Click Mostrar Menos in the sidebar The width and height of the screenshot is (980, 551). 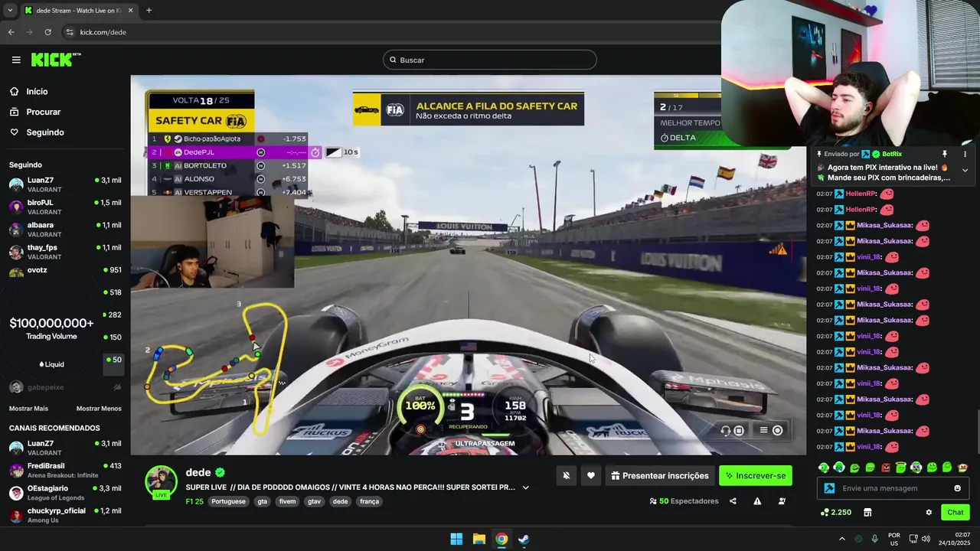[99, 409]
